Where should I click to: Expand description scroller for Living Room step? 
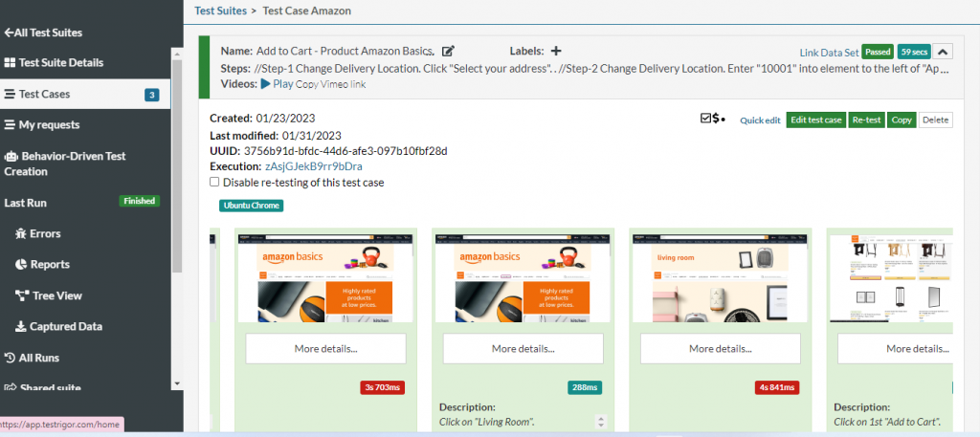tap(598, 421)
